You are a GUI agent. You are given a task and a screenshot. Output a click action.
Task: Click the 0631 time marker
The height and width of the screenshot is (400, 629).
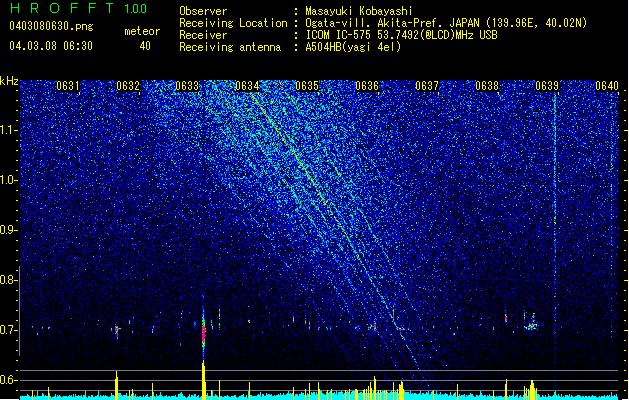[x=68, y=86]
